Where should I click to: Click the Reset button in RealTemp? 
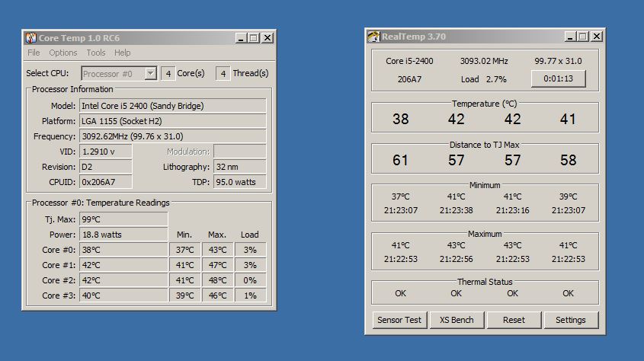point(514,320)
